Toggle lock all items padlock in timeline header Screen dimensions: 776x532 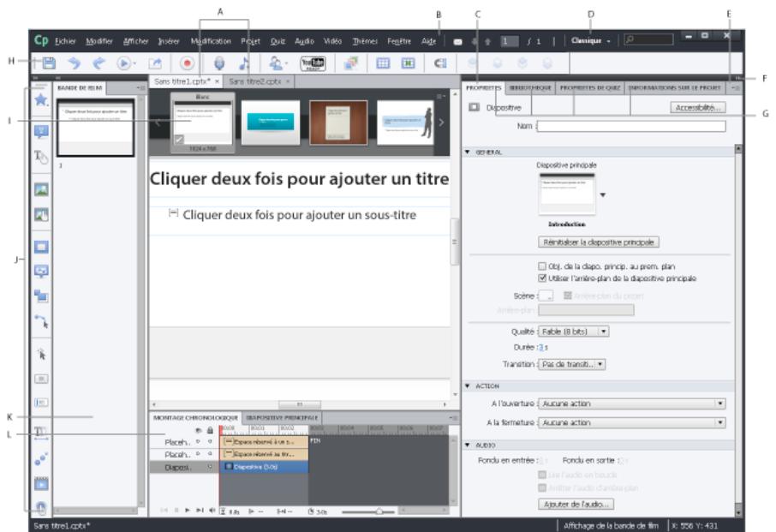click(x=211, y=431)
